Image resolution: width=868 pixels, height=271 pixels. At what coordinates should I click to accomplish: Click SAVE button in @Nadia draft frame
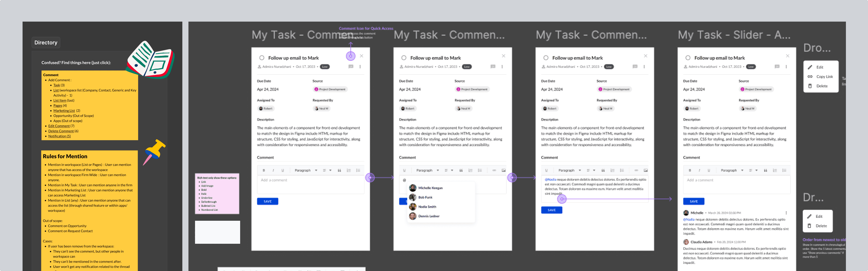pyautogui.click(x=551, y=210)
